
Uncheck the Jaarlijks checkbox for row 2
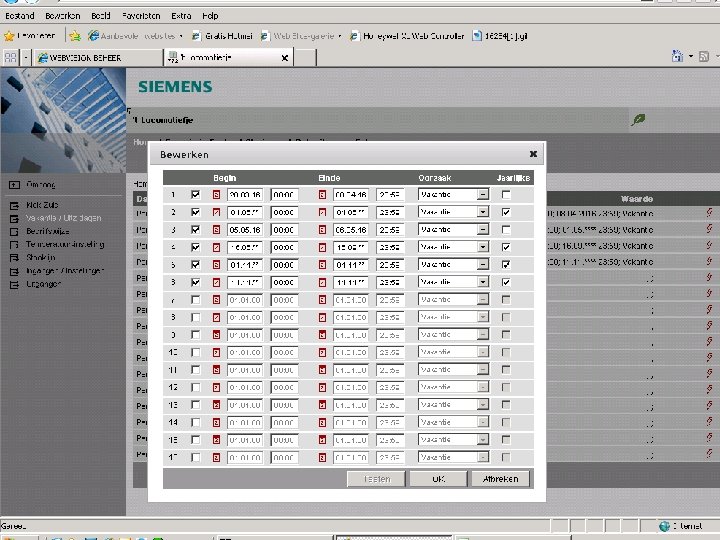(x=506, y=212)
